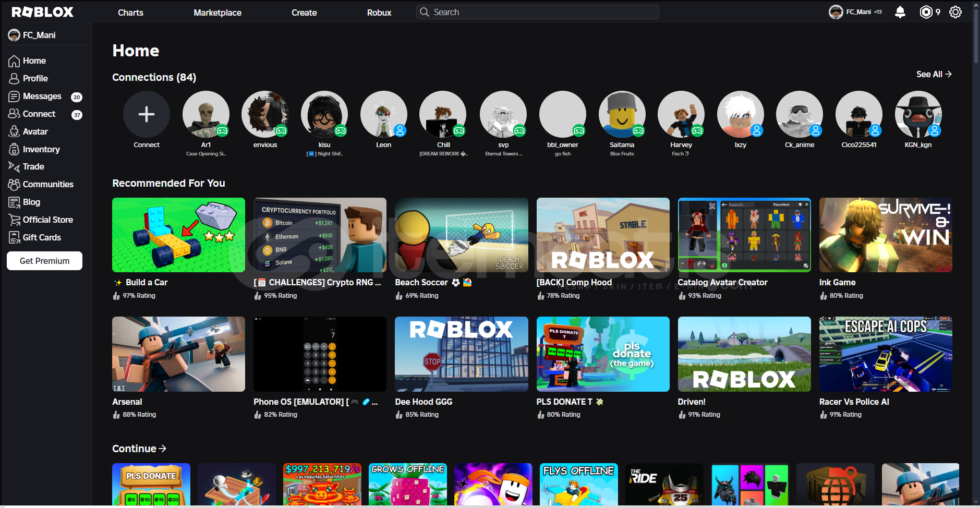Screen dimensions: 980x508
Task: Click Arsenal 88% Rating text
Action: [x=139, y=415]
